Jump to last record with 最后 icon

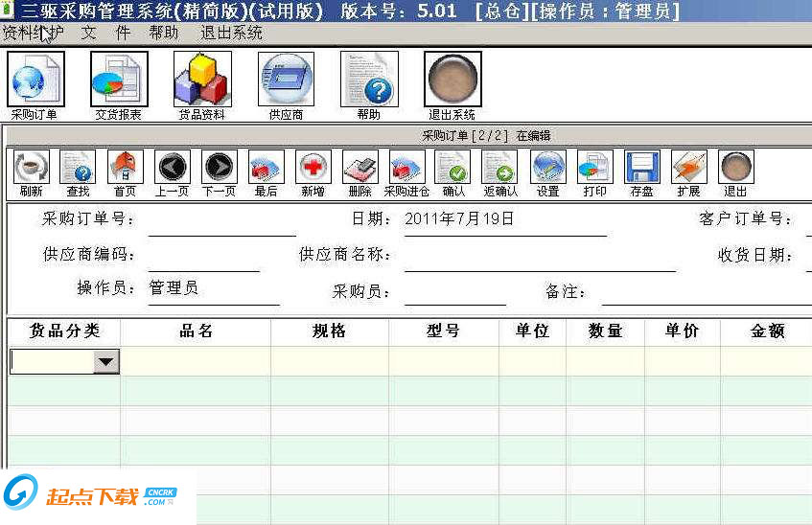click(x=267, y=167)
